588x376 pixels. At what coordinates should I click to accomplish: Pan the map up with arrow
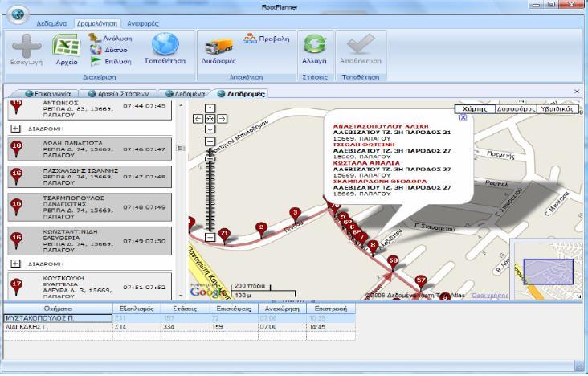point(210,108)
